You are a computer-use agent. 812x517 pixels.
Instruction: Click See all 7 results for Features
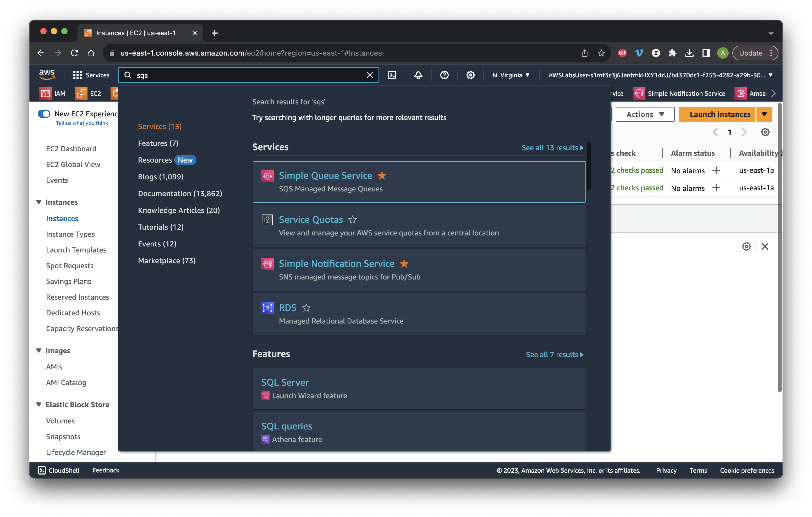(x=554, y=354)
